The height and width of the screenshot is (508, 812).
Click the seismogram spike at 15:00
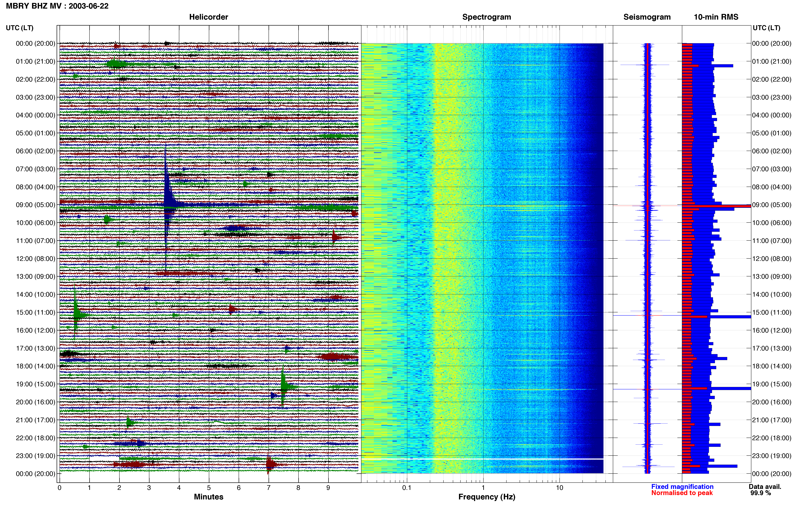[647, 315]
